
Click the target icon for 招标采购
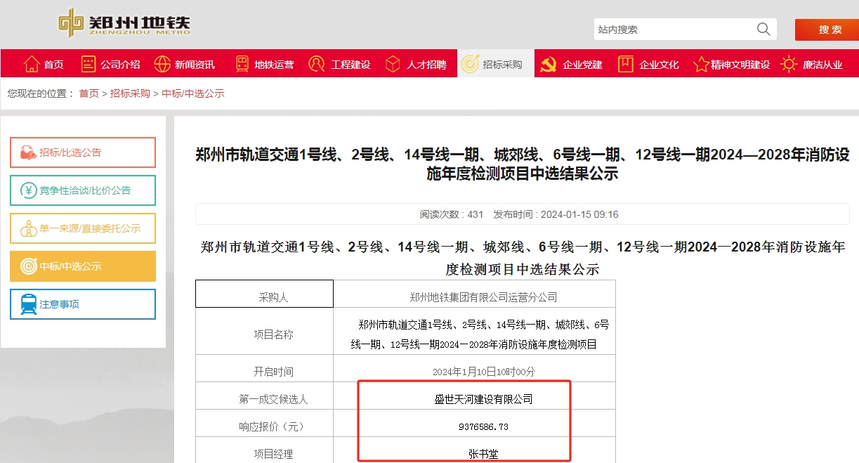[x=470, y=64]
